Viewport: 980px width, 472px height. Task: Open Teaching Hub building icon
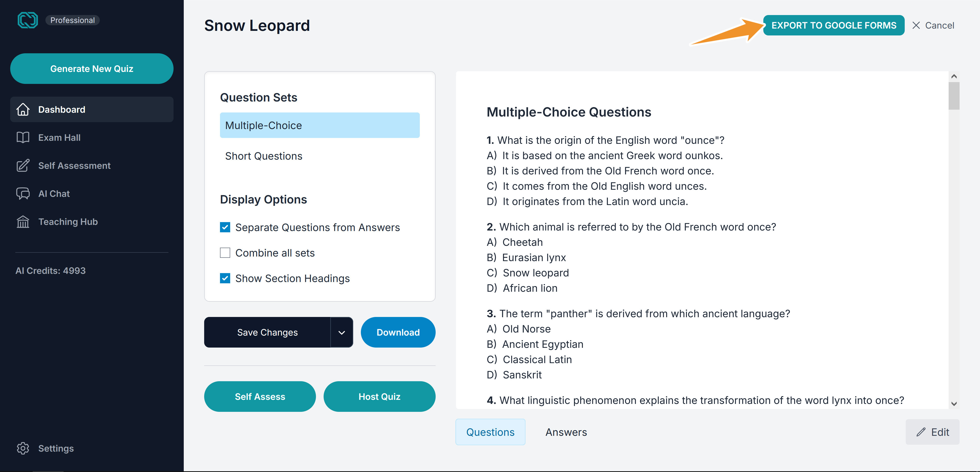point(23,222)
